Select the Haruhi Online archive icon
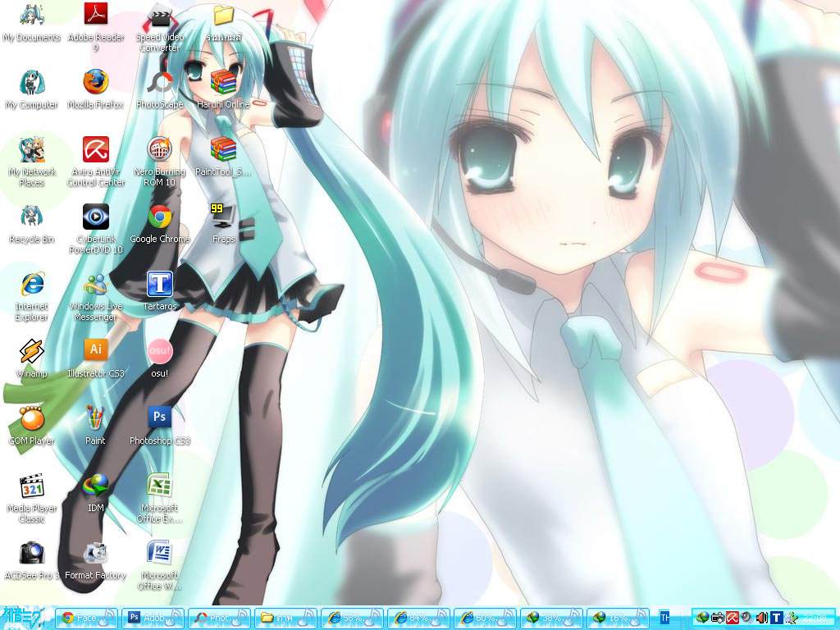Screen dimensions: 840x630 (223, 89)
